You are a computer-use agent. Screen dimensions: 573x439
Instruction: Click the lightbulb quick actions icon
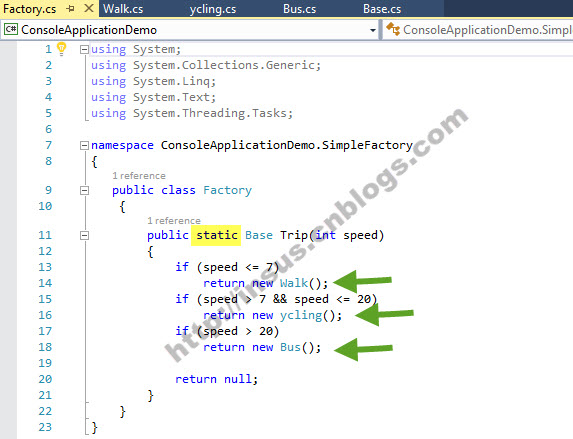(x=62, y=49)
